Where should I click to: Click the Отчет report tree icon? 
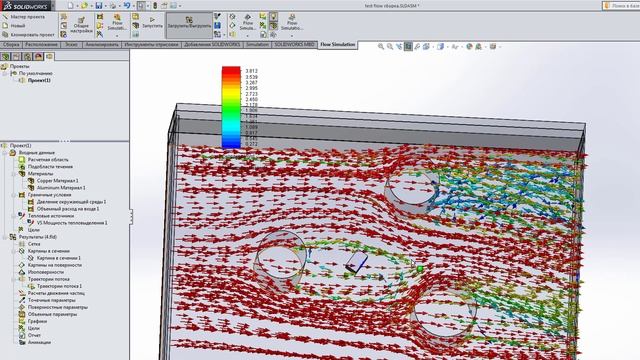point(22,335)
